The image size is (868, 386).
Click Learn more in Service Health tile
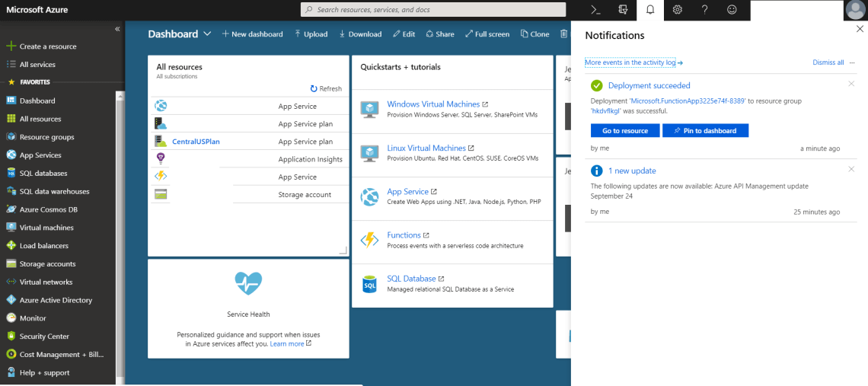[287, 344]
